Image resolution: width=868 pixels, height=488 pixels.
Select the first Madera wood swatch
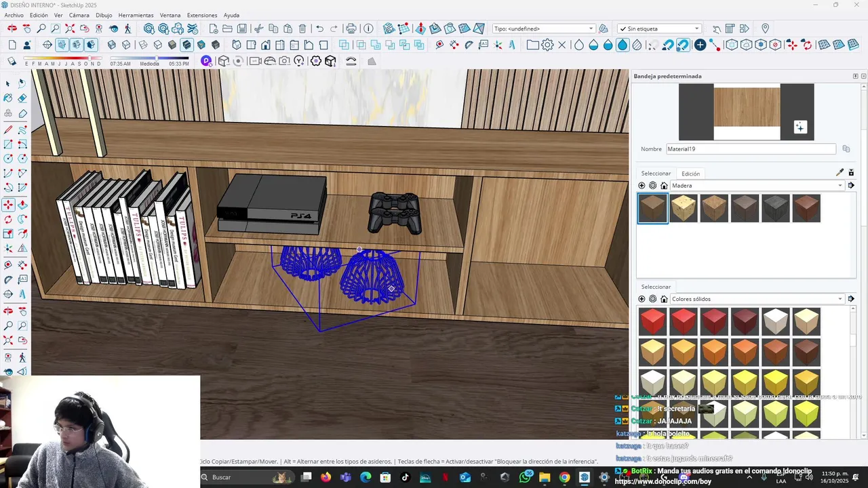click(653, 209)
